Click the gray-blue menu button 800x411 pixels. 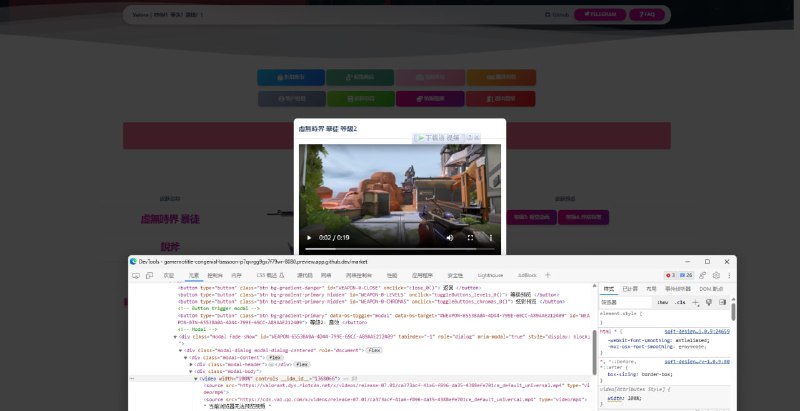click(x=291, y=98)
